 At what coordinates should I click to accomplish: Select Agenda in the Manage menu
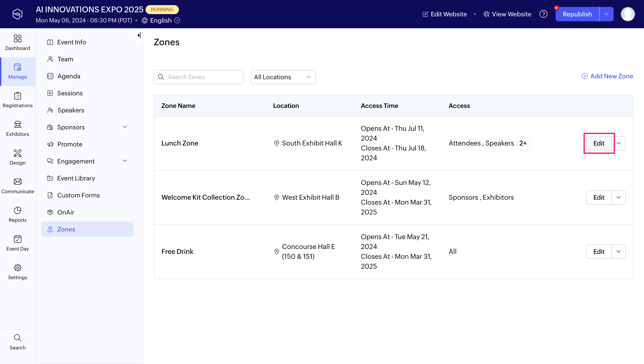(x=69, y=76)
